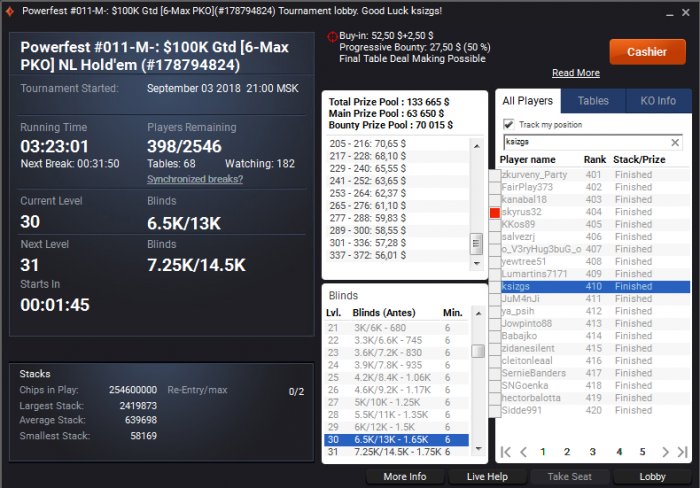Click blinds list down arrow
This screenshot has height=488, width=700.
[x=478, y=448]
